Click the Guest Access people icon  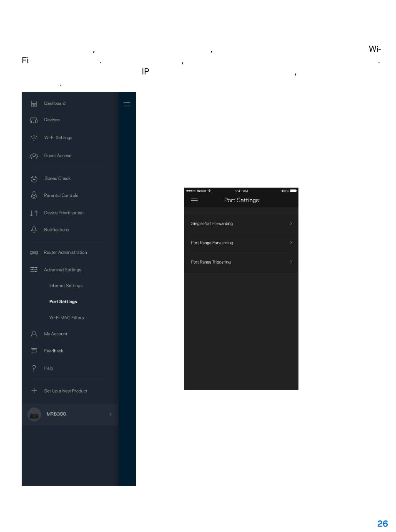pos(34,156)
